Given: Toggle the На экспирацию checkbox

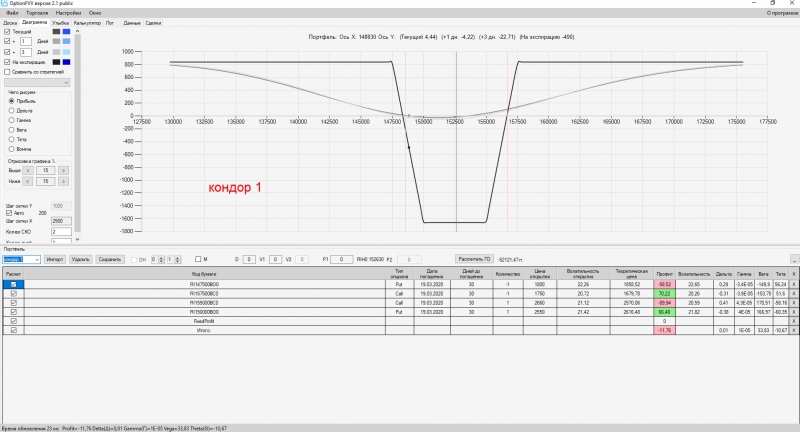Looking at the screenshot, I should [7, 62].
